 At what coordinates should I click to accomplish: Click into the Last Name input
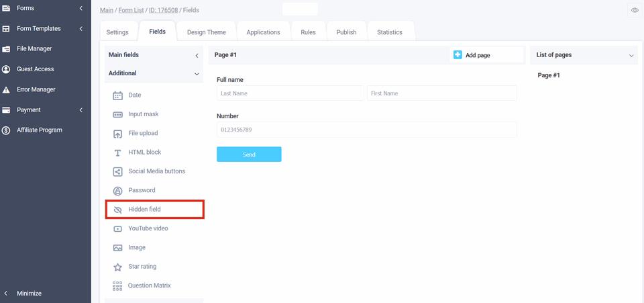pos(289,93)
